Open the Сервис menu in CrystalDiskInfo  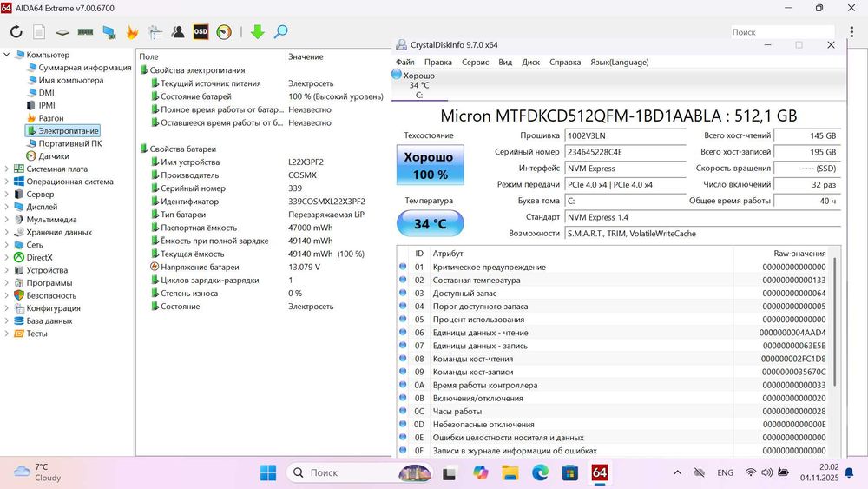(x=475, y=62)
